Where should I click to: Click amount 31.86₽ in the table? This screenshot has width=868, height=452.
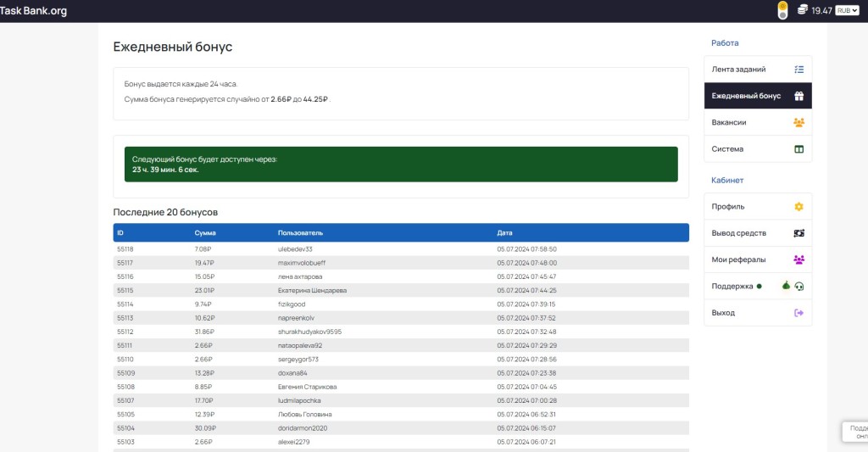coord(204,332)
